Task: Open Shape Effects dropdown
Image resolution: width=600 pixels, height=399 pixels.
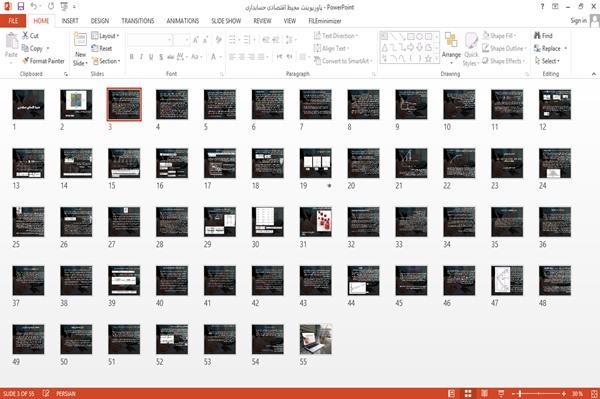Action: pos(504,61)
